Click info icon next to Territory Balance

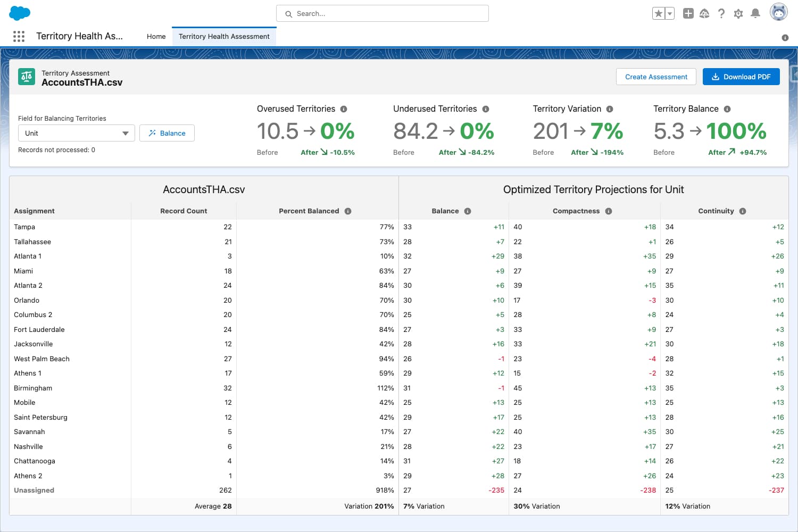coord(727,109)
